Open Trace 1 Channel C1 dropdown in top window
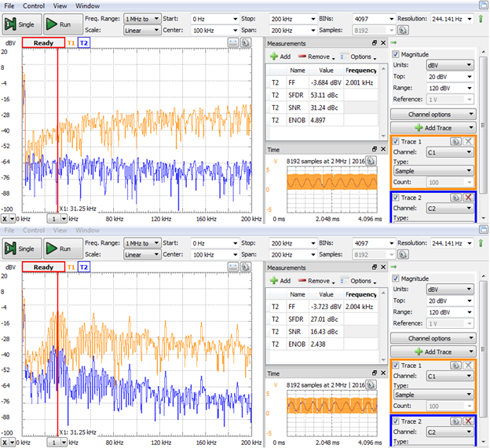Screen dimensions: 490x448 pos(450,152)
